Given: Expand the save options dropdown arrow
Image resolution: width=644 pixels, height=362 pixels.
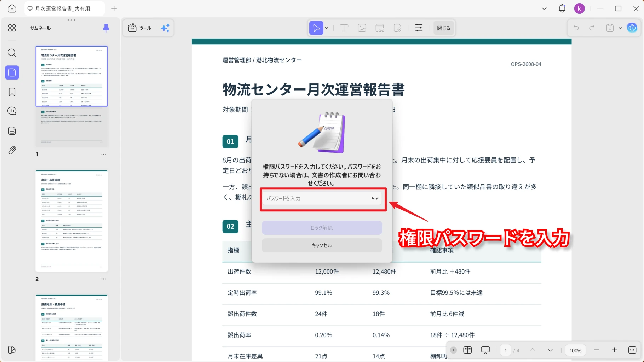Looking at the screenshot, I should point(620,28).
